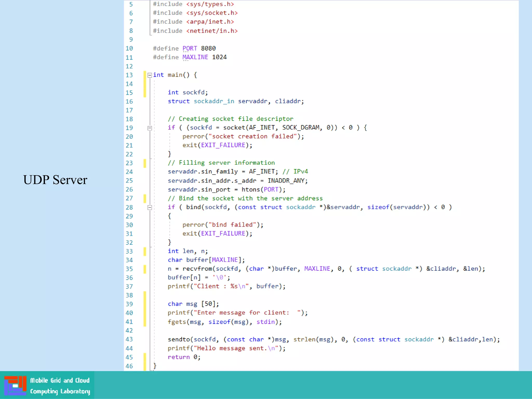Click '#include <sys/socket.h>' line
Image resolution: width=532 pixels, height=399 pixels.
pos(195,13)
